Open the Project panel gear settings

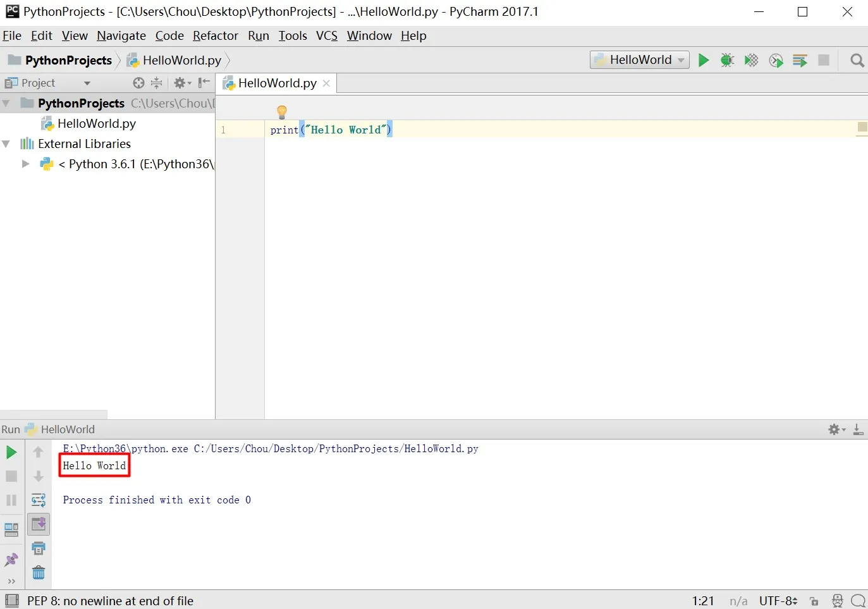pos(182,83)
